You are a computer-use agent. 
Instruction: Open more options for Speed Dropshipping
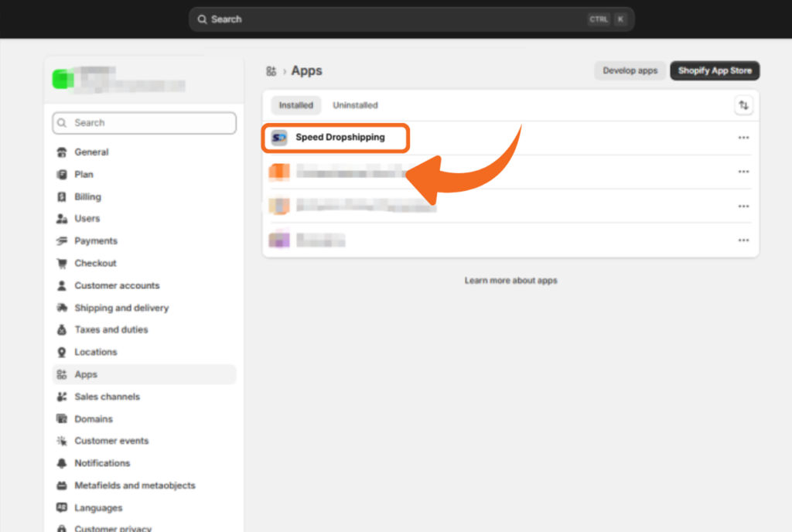point(743,138)
